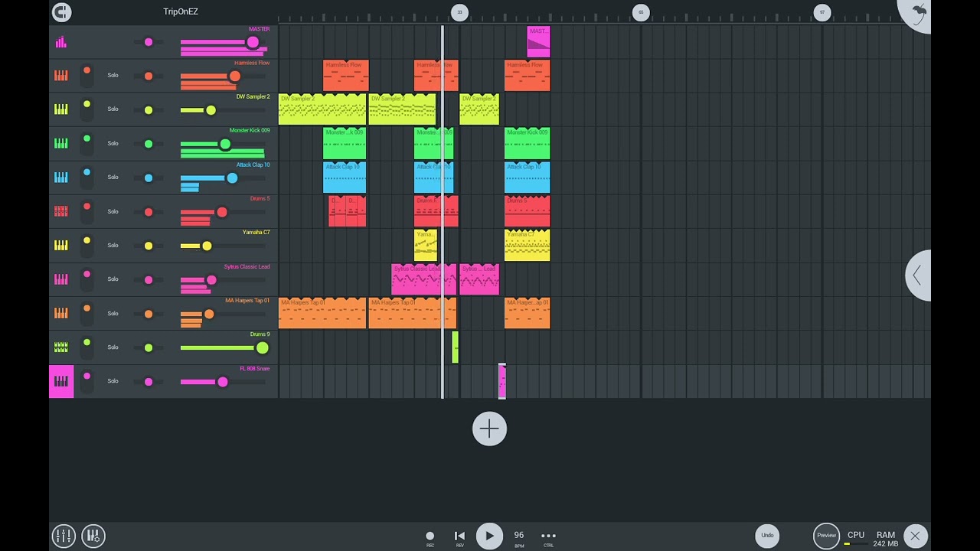Solo the Monster Kick 009 track
This screenshot has width=980, height=551.
tap(113, 143)
